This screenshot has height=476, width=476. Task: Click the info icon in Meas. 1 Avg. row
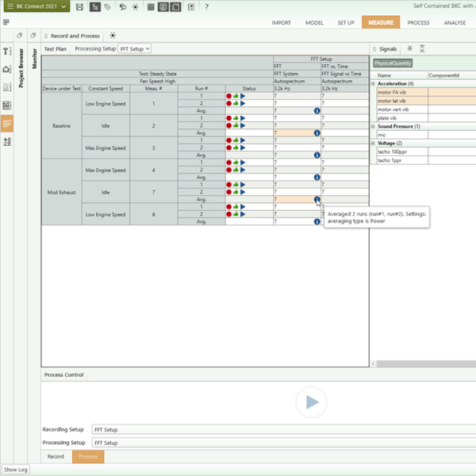(317, 111)
